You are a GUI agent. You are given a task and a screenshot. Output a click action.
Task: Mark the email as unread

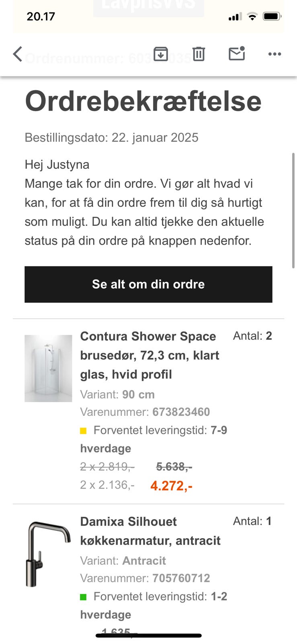click(237, 54)
